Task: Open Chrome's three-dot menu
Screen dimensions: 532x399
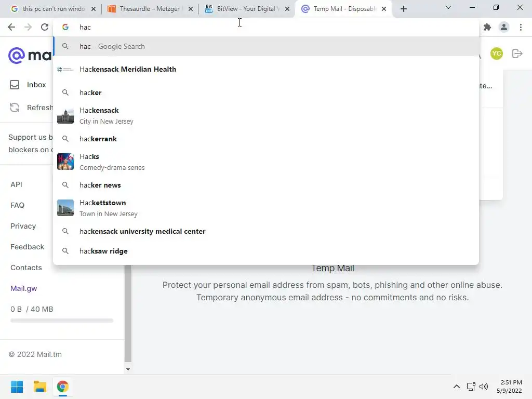Action: [521, 27]
